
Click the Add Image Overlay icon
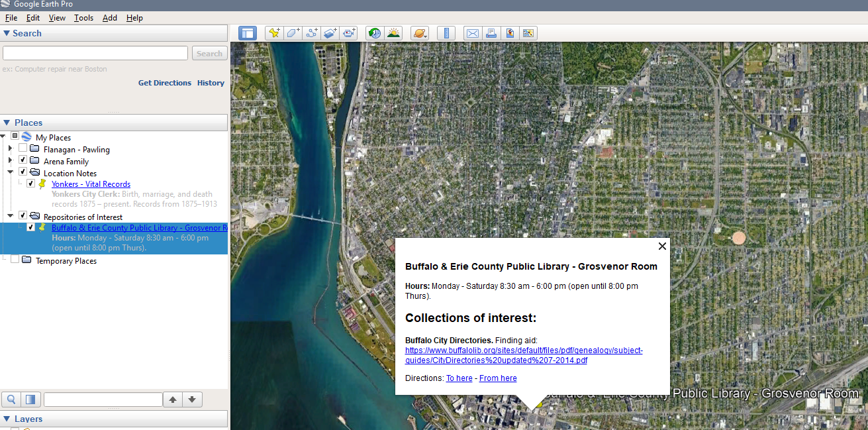tap(330, 33)
